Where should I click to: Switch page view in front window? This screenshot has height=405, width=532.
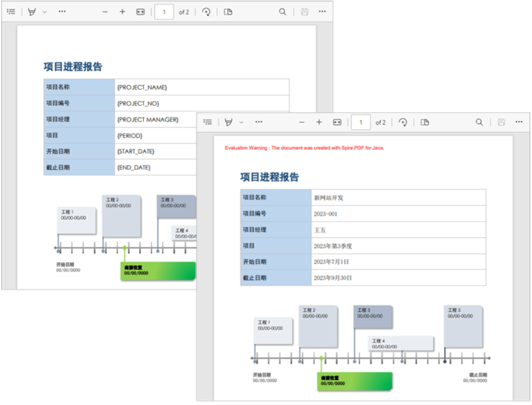coord(425,122)
